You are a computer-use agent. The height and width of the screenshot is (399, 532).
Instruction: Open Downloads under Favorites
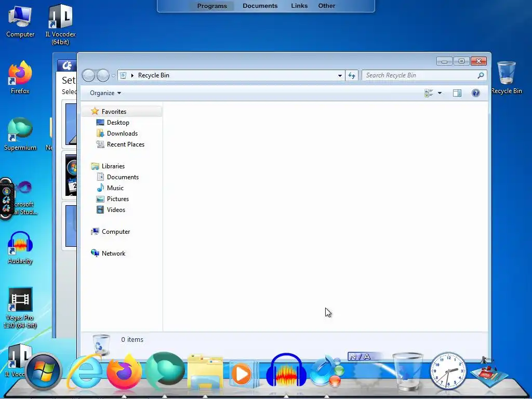pyautogui.click(x=122, y=134)
